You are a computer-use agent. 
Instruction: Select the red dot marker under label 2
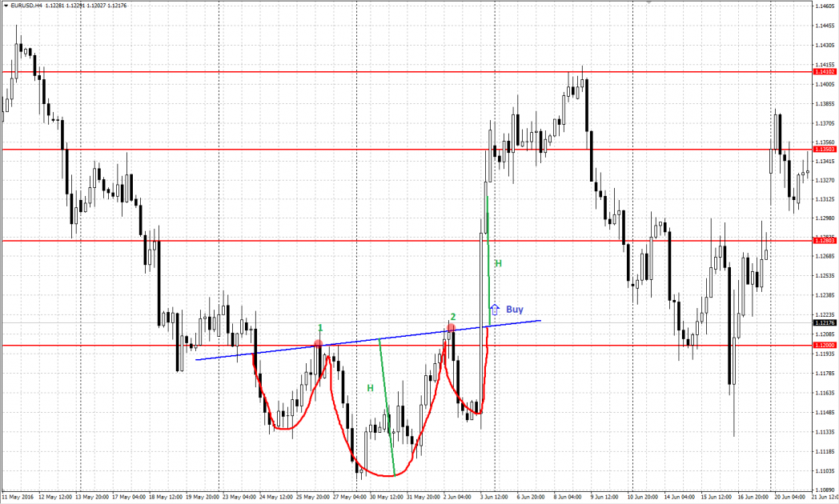[x=452, y=328]
